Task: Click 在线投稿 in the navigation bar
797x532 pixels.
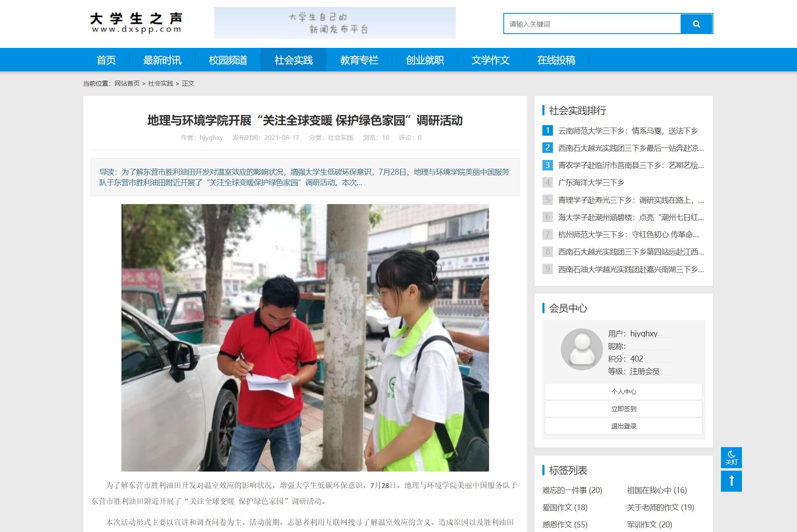Action: (x=556, y=60)
